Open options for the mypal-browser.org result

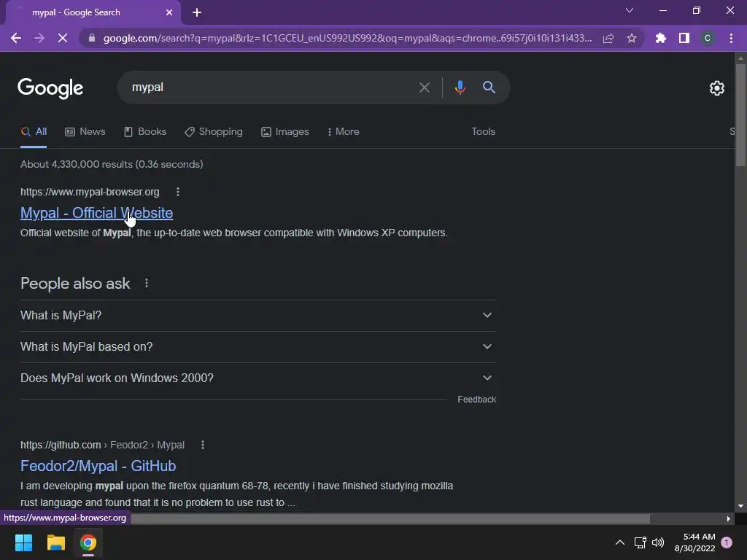point(178,192)
